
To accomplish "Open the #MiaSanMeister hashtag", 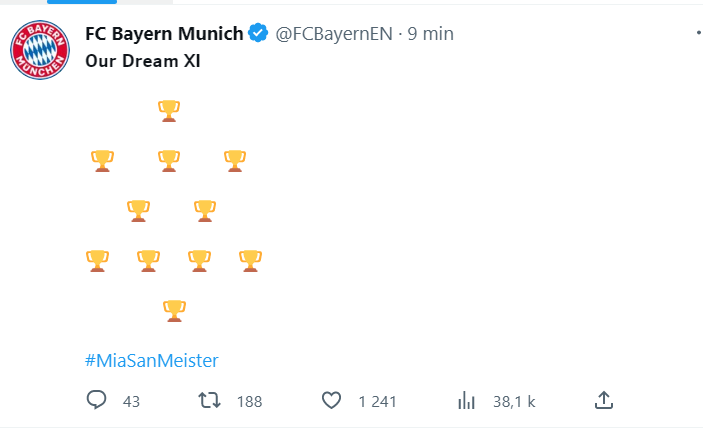I will 151,359.
